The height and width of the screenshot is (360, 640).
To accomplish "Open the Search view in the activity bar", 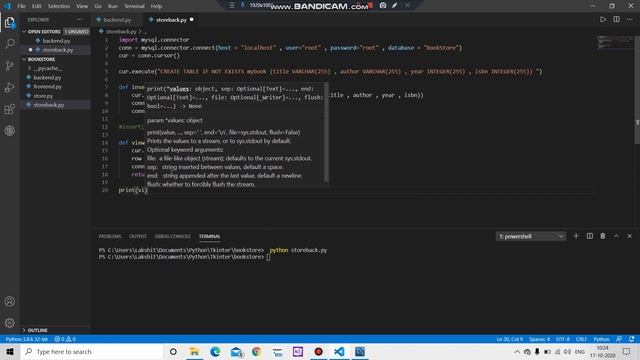I will coord(10,44).
